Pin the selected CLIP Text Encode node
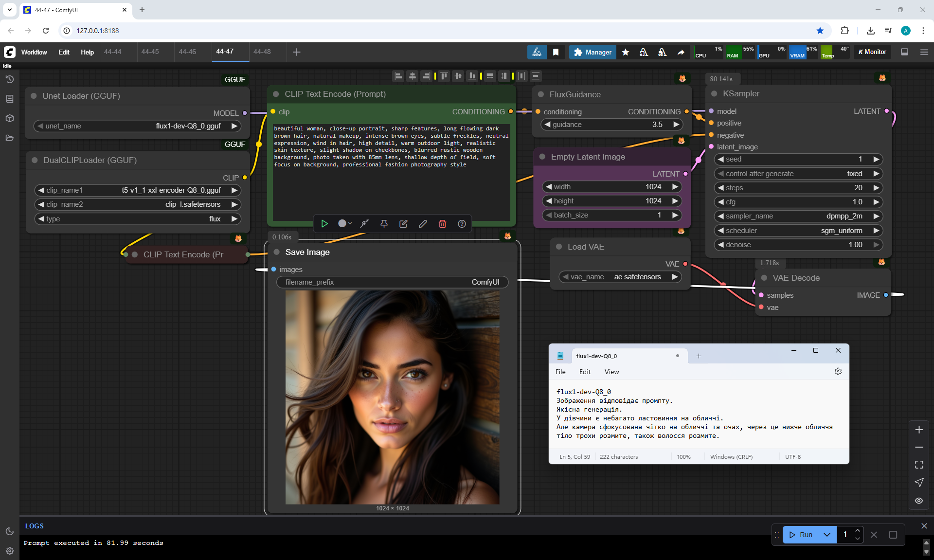Viewport: 934px width, 560px height. click(384, 224)
